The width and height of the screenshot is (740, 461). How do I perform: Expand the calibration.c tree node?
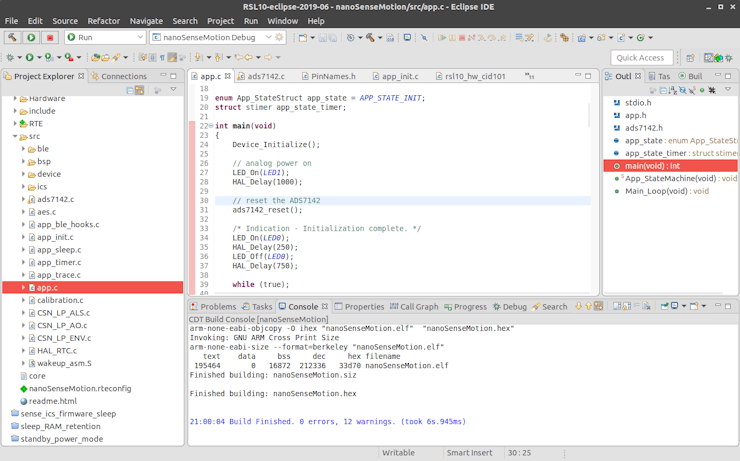point(23,300)
